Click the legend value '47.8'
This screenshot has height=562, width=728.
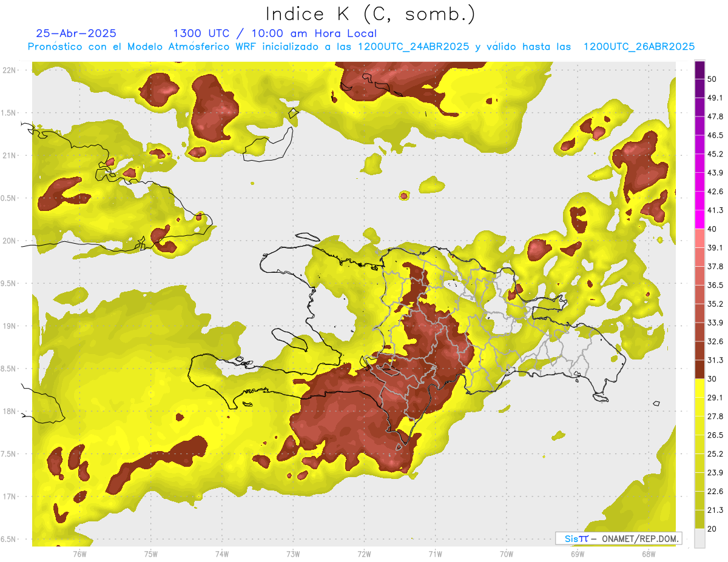[715, 116]
